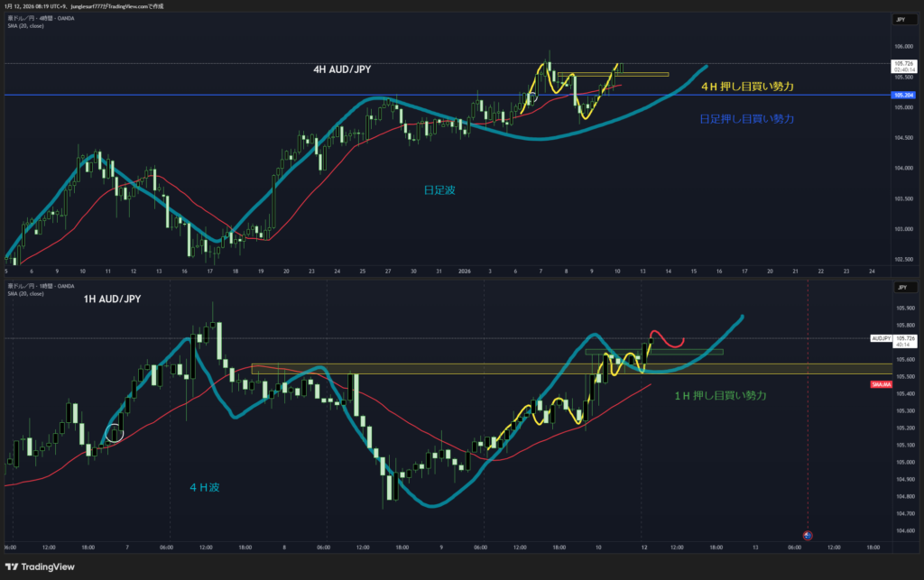Click the AUDJPY symbol tag on the 1H chart

click(x=882, y=338)
